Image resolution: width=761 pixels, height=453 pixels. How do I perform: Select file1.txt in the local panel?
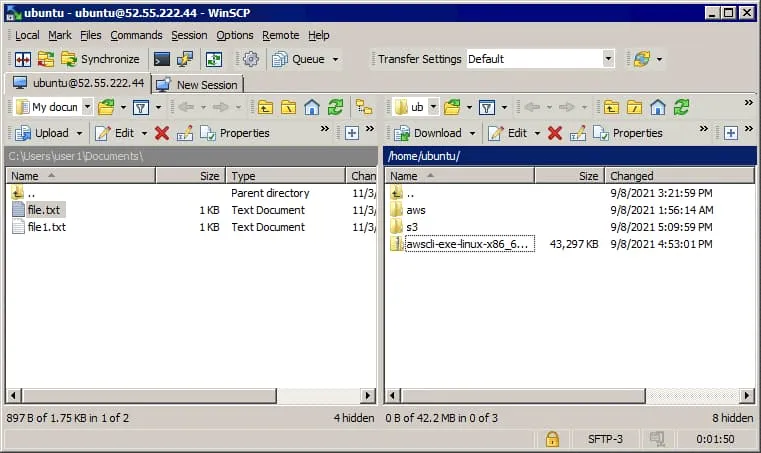point(47,227)
